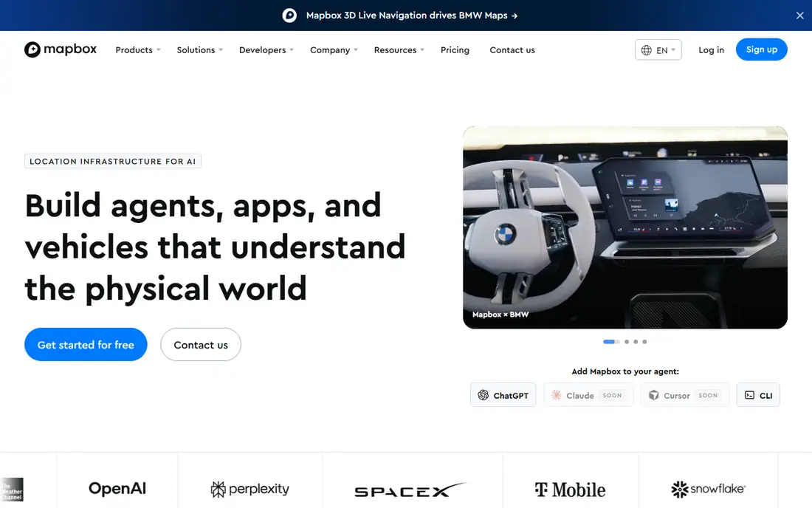Image resolution: width=812 pixels, height=508 pixels.
Task: Click the OpenAI customer logo
Action: coord(117,488)
